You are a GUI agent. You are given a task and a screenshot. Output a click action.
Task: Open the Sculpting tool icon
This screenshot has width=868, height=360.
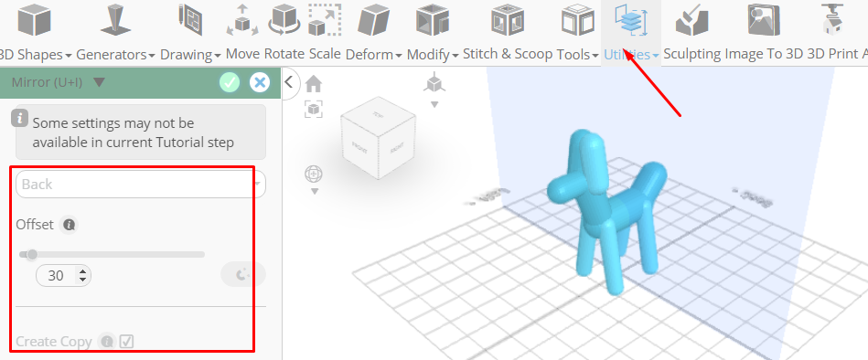[x=692, y=20]
